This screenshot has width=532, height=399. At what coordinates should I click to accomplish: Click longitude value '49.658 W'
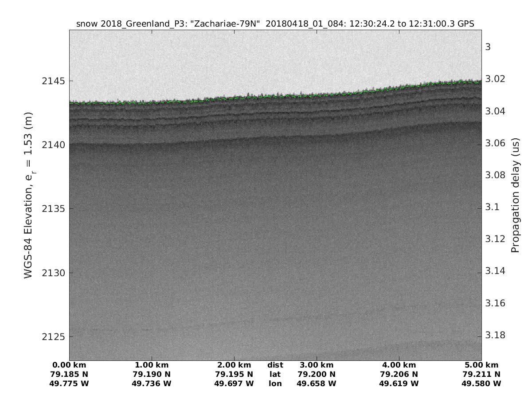tap(317, 383)
